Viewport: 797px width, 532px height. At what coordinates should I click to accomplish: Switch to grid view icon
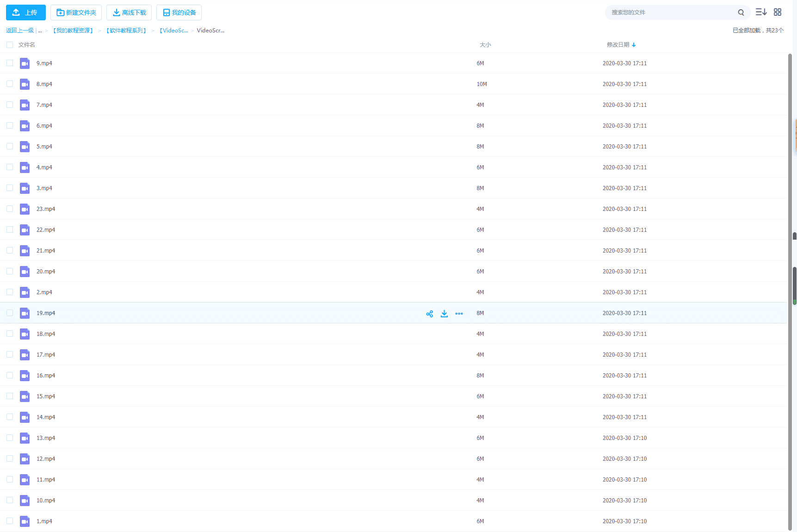pyautogui.click(x=778, y=12)
